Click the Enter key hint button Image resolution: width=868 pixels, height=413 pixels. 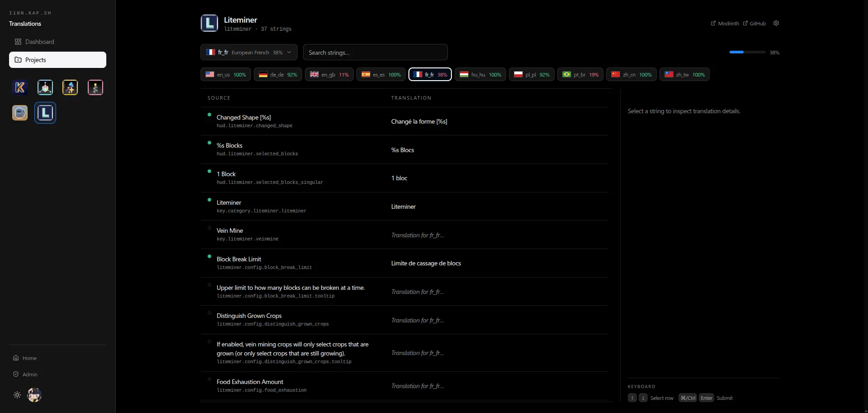coord(707,398)
